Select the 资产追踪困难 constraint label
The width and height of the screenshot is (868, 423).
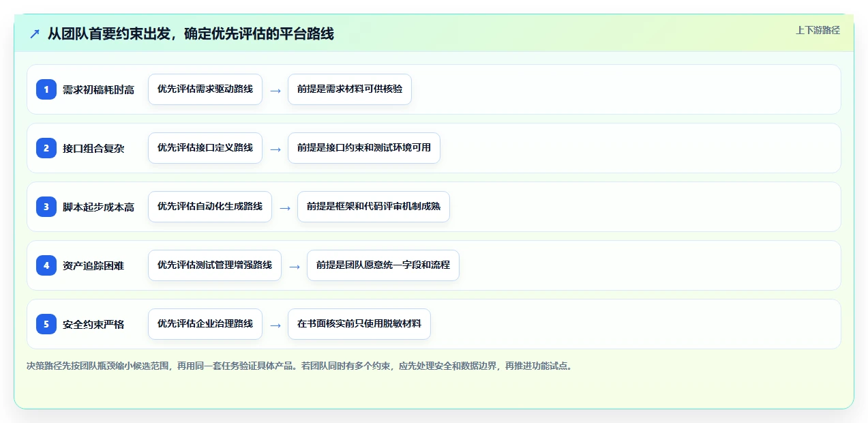point(93,265)
